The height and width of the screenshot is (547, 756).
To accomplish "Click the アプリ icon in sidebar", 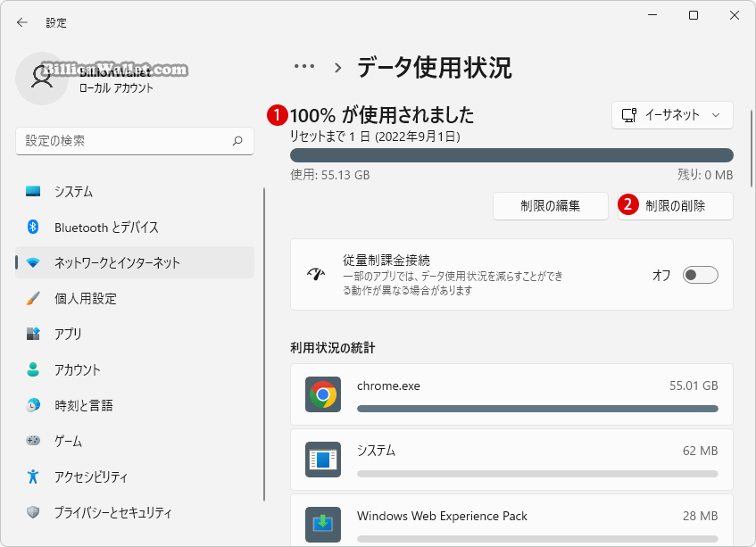I will [33, 334].
